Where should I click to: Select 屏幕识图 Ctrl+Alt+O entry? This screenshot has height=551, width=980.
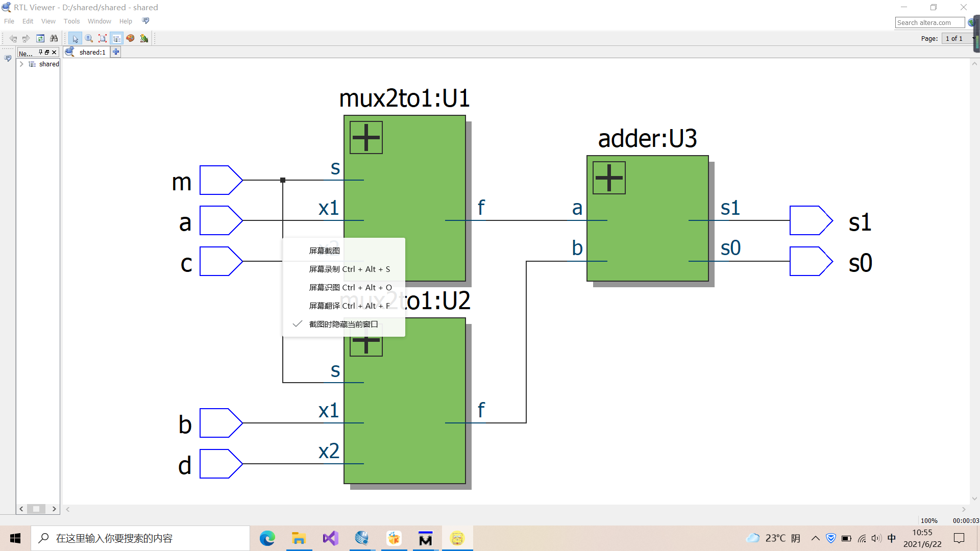(350, 287)
